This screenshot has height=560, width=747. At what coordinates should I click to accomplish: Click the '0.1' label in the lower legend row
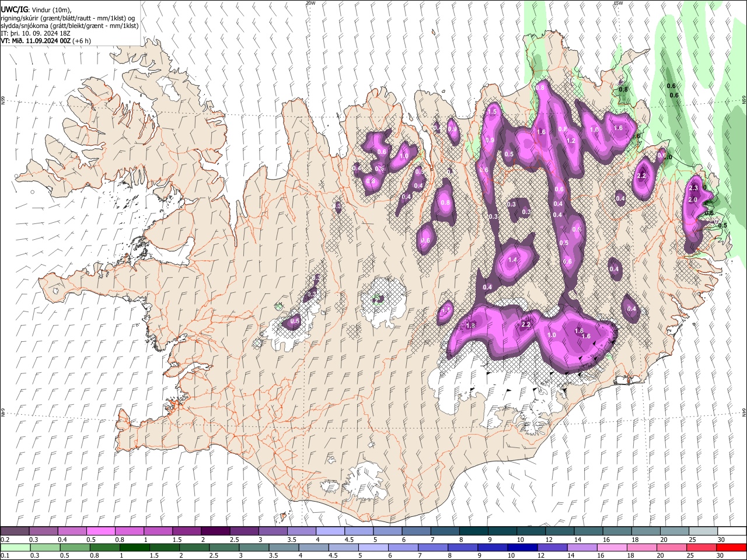pos(5,556)
